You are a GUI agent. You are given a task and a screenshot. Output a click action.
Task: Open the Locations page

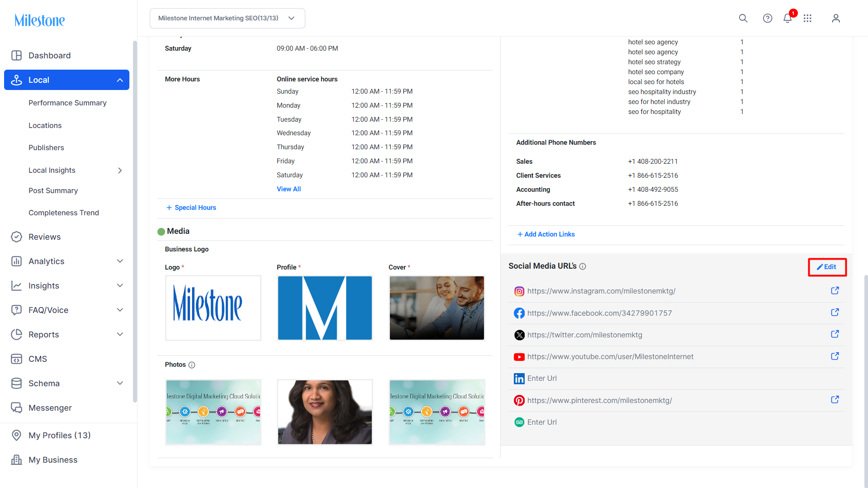pos(45,126)
